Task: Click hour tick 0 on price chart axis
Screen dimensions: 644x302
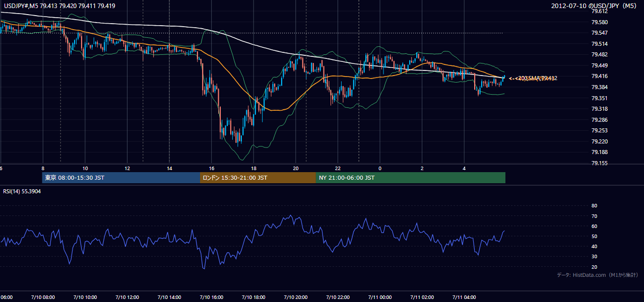Action: pyautogui.click(x=380, y=169)
